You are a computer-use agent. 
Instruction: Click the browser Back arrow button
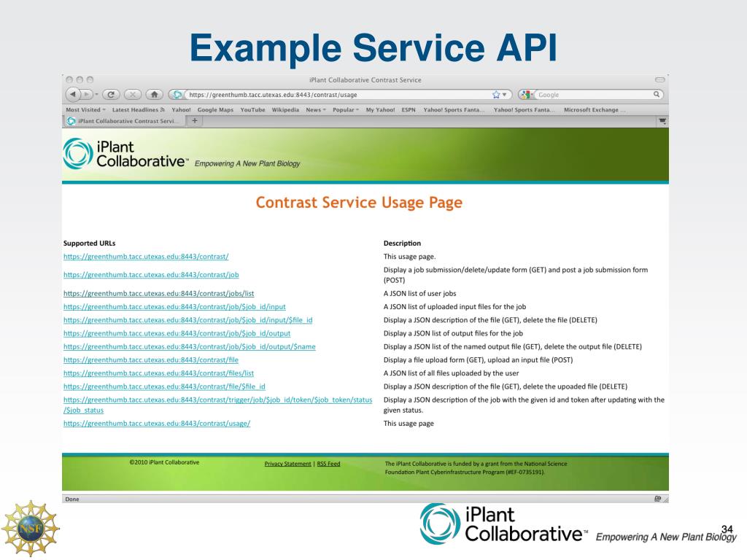[73, 94]
